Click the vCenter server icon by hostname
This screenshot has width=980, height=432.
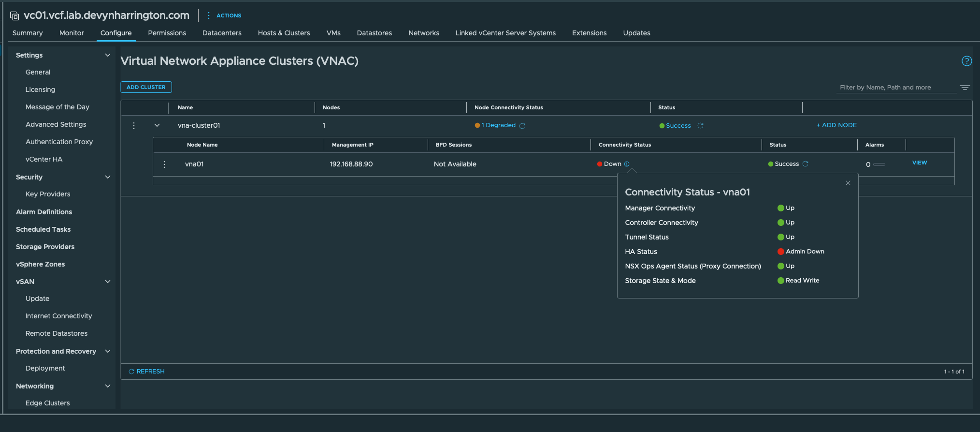click(14, 16)
